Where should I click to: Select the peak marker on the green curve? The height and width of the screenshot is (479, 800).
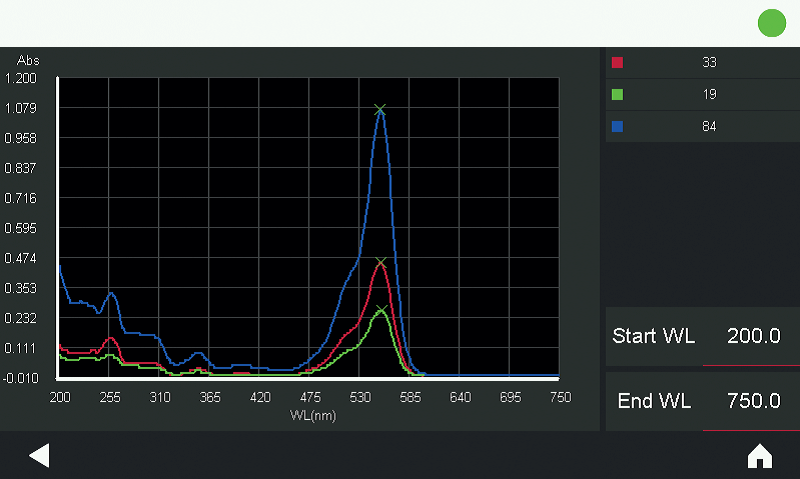click(x=381, y=309)
